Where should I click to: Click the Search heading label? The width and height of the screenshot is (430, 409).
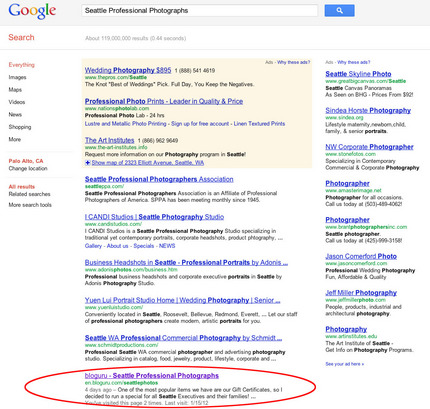[21, 37]
